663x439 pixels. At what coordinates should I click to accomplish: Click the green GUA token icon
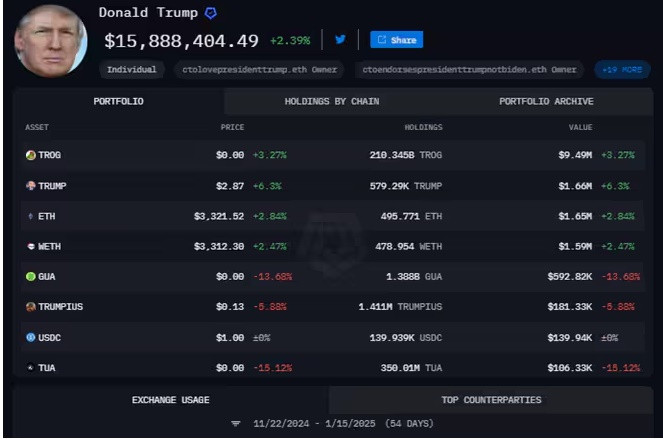pyautogui.click(x=30, y=277)
